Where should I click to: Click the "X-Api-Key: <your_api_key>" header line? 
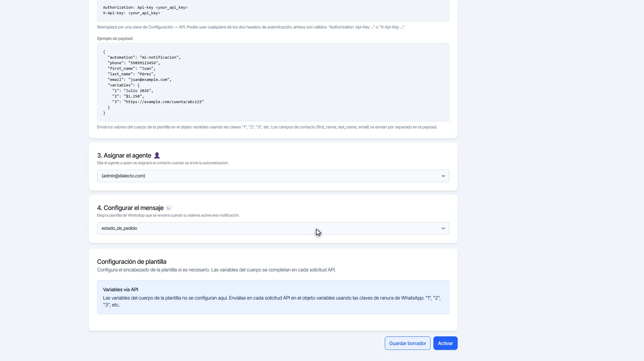(131, 13)
